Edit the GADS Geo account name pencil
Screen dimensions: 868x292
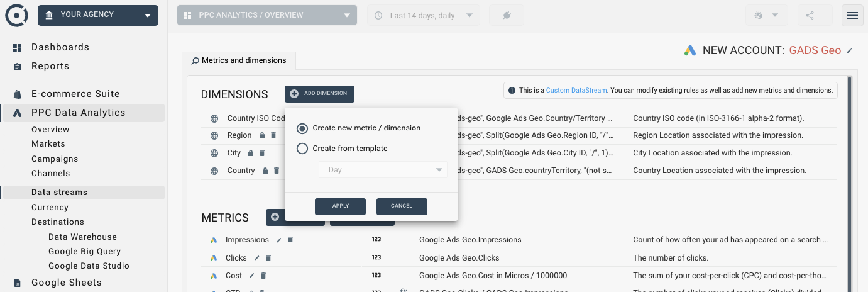pos(850,50)
